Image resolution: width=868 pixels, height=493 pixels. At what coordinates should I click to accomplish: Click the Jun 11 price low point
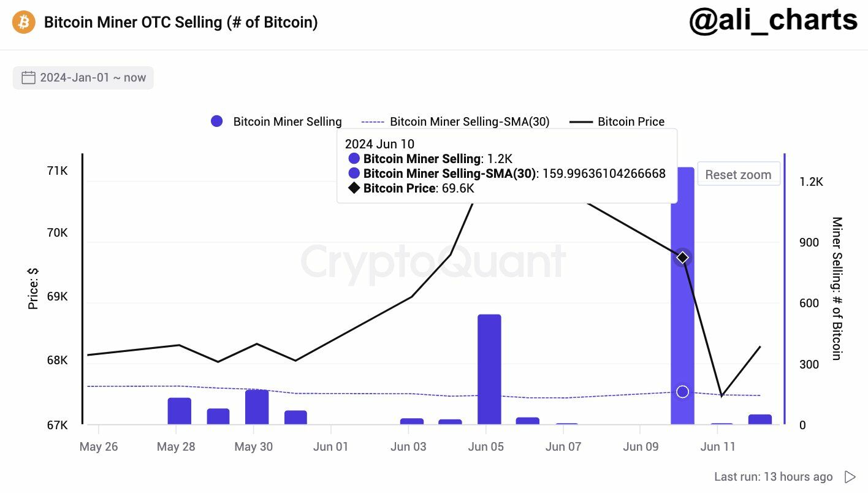coord(721,396)
